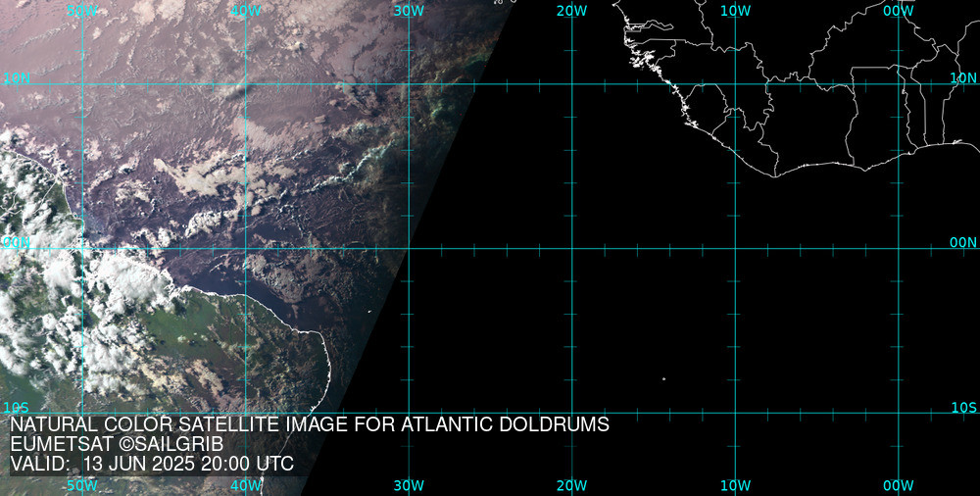Select the 10W label along the bottom edge
The width and height of the screenshot is (980, 496).
[x=735, y=485]
